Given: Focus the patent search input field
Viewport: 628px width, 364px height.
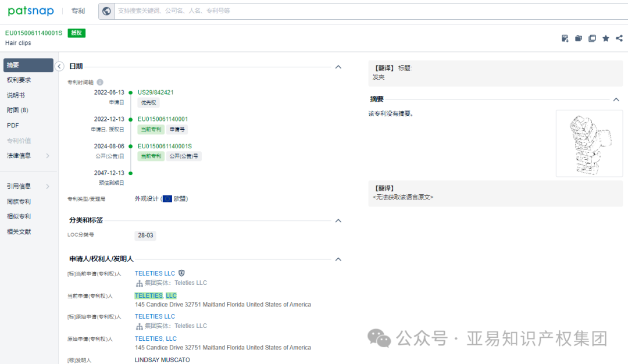Looking at the screenshot, I should click(370, 11).
